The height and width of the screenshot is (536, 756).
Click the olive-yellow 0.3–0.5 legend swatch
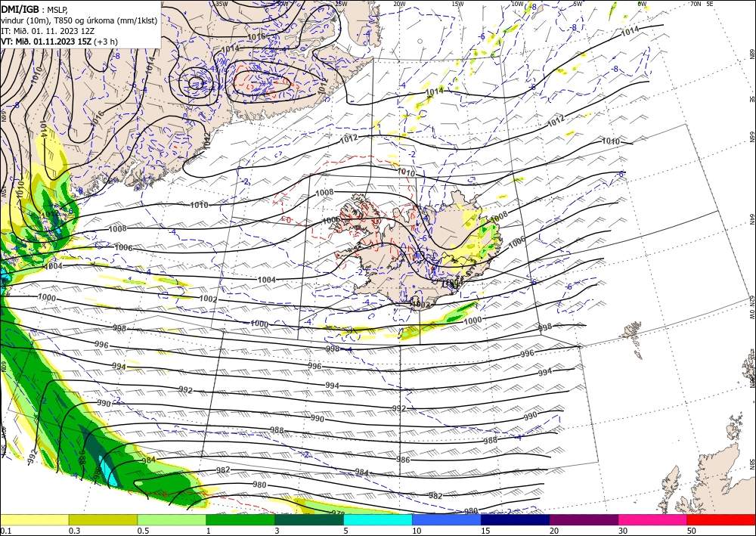tap(103, 519)
